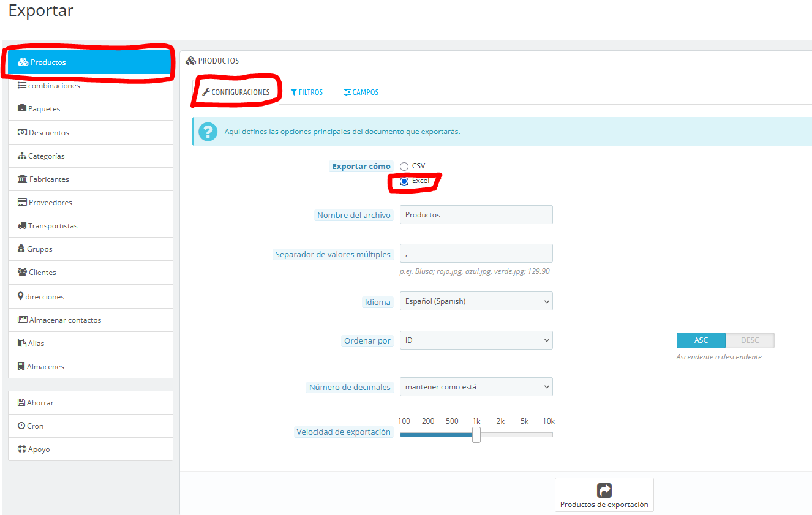812x515 pixels.
Task: Click the truck icon beside Transportistas
Action: [x=22, y=226]
